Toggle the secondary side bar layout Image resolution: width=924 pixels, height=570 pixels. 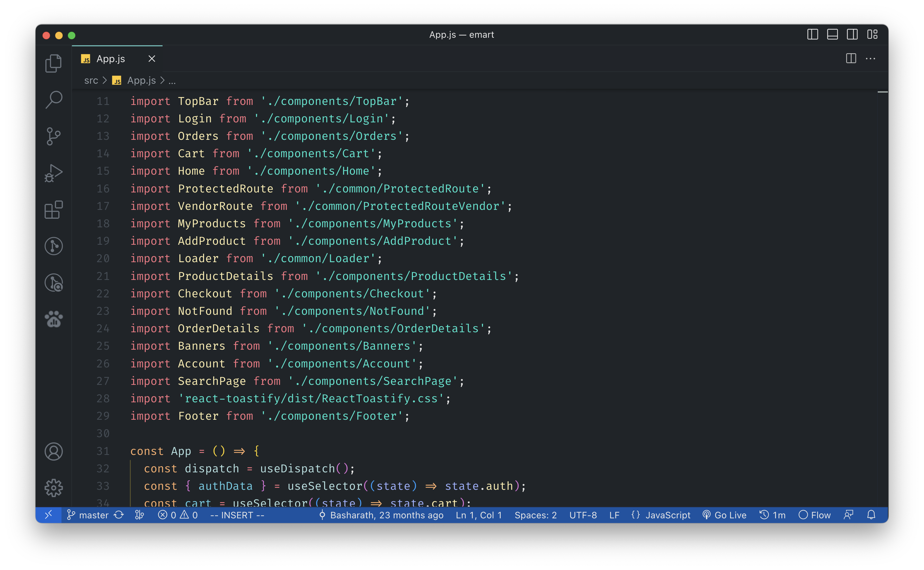pos(852,35)
